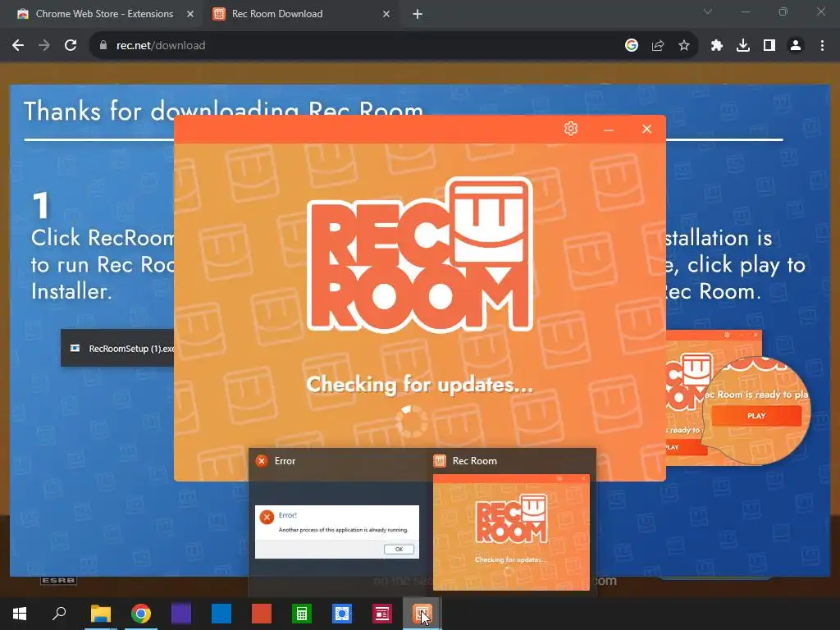This screenshot has width=840, height=630.
Task: Open Chrome three-dot menu
Action: [822, 46]
